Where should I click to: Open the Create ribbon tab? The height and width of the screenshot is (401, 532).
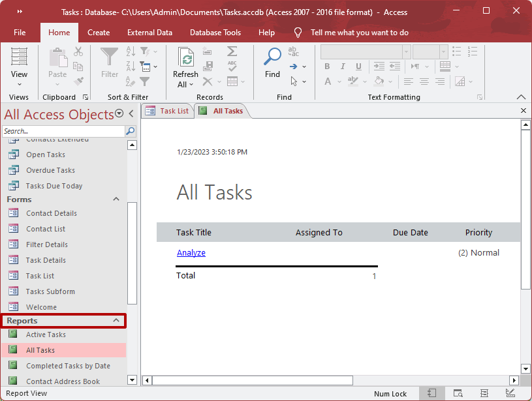pos(99,33)
